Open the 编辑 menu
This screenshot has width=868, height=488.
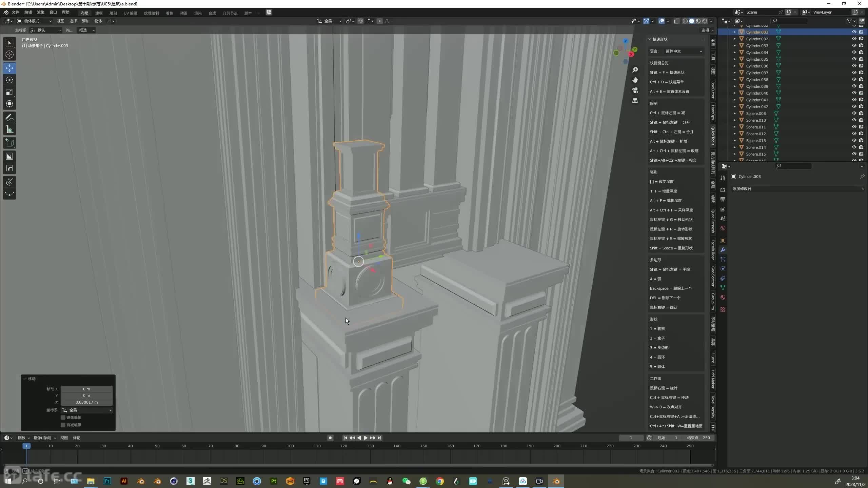pos(28,13)
